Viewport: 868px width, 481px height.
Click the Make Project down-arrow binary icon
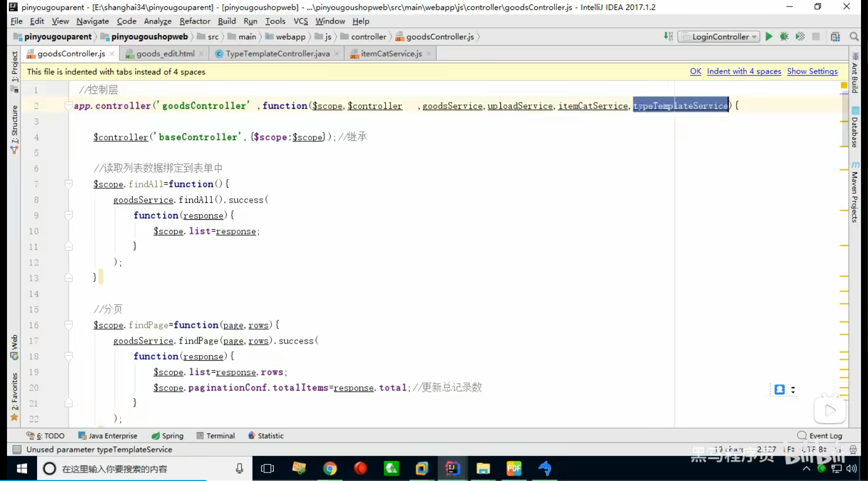[668, 36]
